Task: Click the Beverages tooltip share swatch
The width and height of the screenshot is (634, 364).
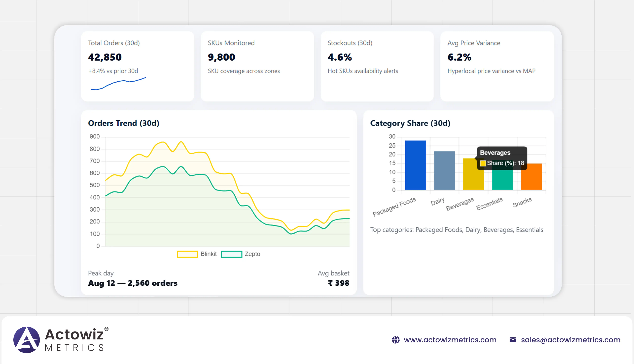Action: point(483,163)
